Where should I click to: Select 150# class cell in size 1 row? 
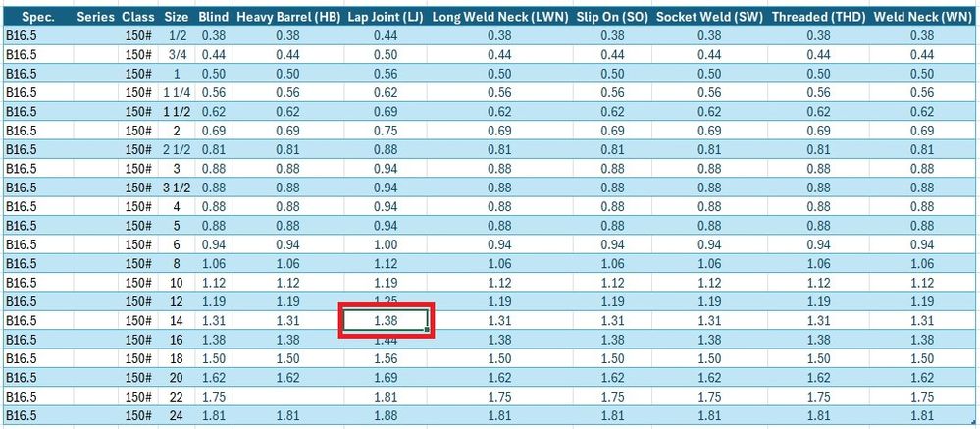[138, 74]
